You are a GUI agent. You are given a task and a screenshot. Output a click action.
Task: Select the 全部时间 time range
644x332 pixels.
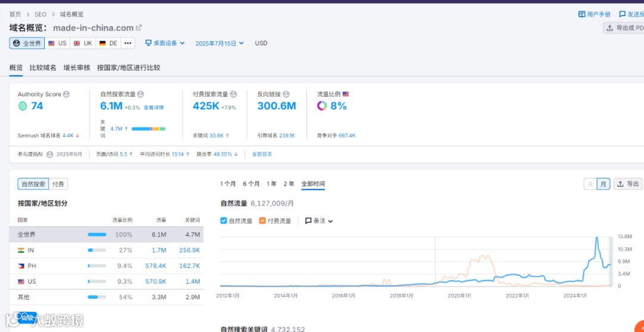(313, 184)
